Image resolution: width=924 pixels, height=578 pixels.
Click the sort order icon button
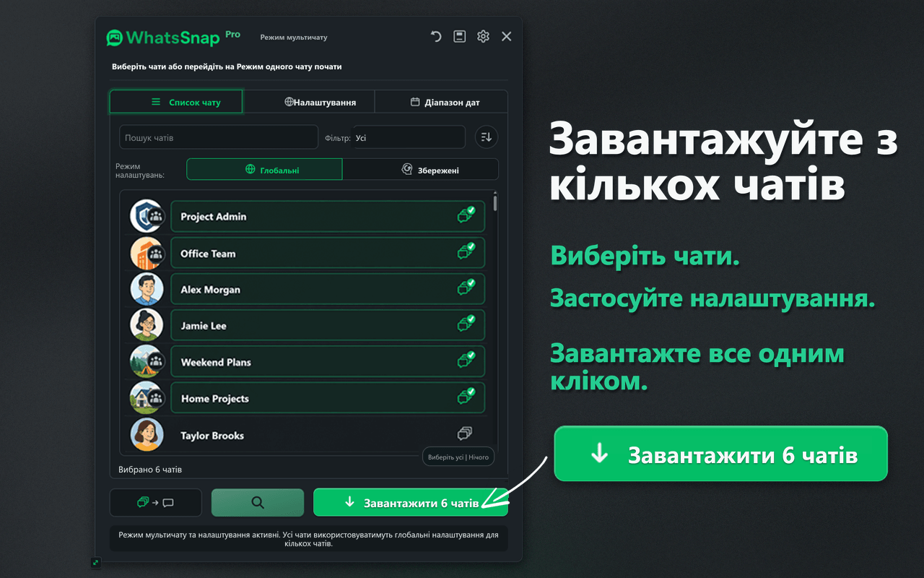click(x=487, y=137)
